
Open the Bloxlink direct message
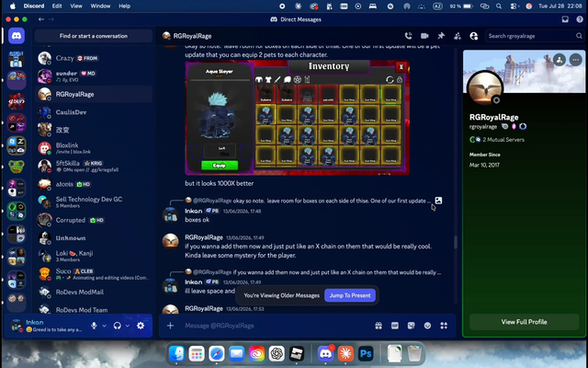(94, 148)
